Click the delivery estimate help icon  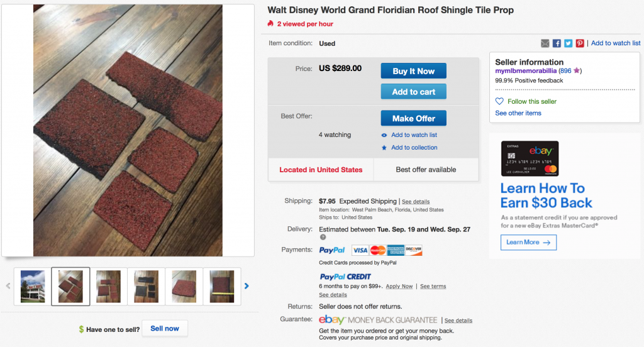tap(323, 237)
